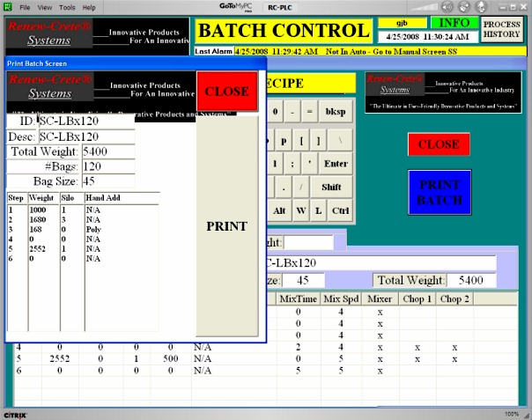The image size is (532, 420).
Task: Click the large PRINT button
Action: point(227,226)
